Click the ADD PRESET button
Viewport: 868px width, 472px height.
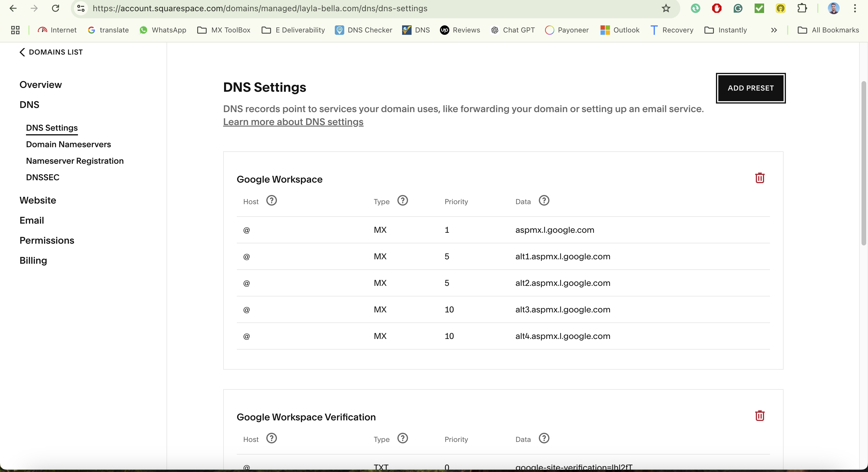pos(750,88)
